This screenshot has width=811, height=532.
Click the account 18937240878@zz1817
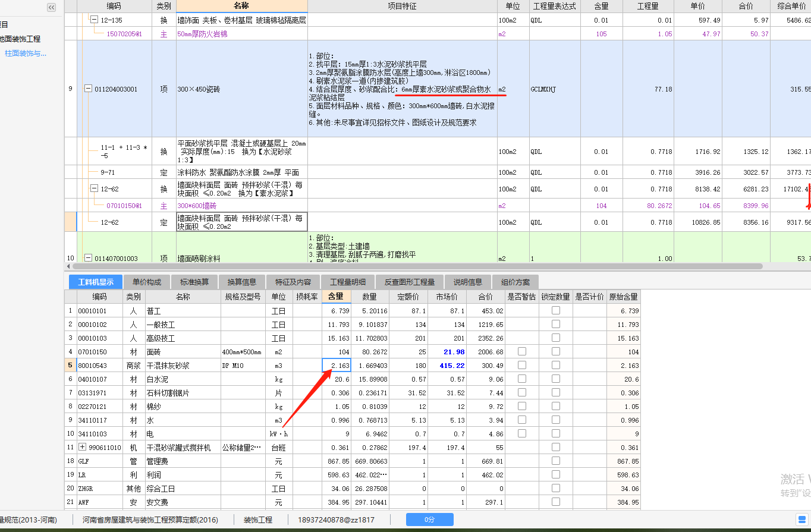click(337, 520)
